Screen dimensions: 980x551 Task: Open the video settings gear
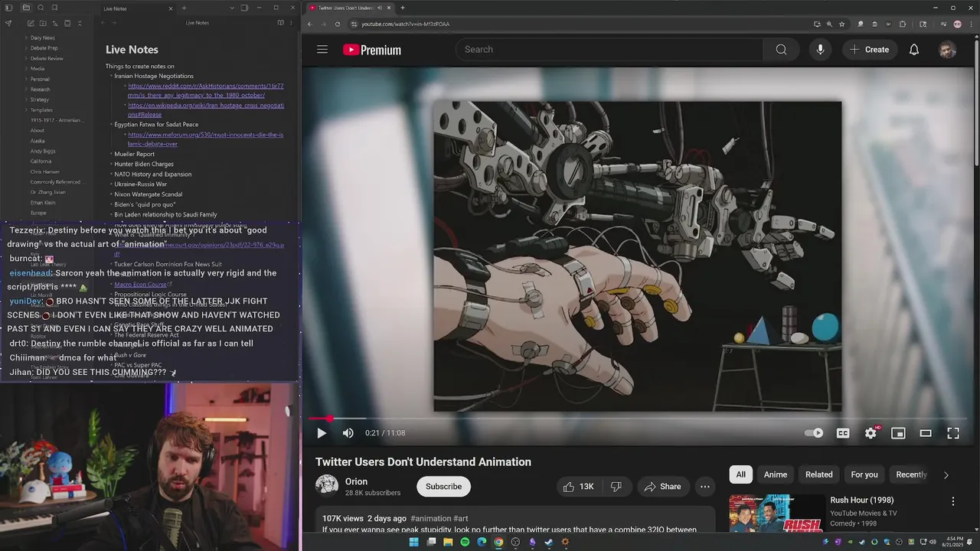click(871, 433)
